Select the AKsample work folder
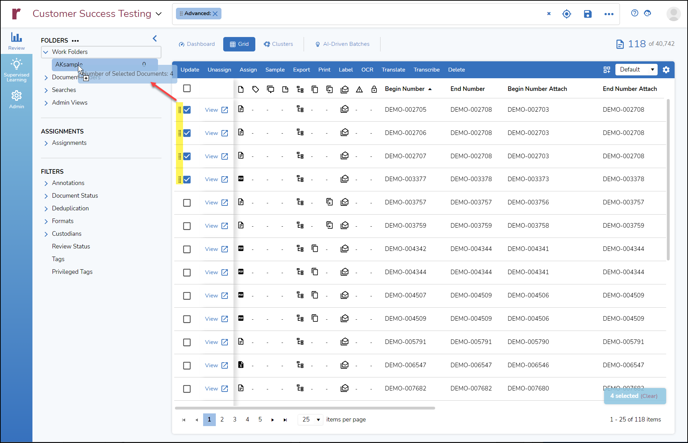Screen dimensions: 688x443 [x=104, y=64]
